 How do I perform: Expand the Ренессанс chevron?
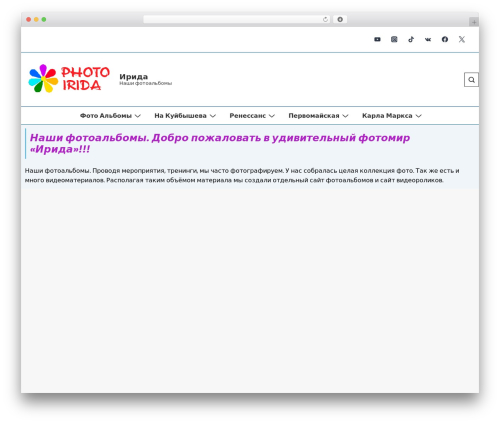click(272, 116)
